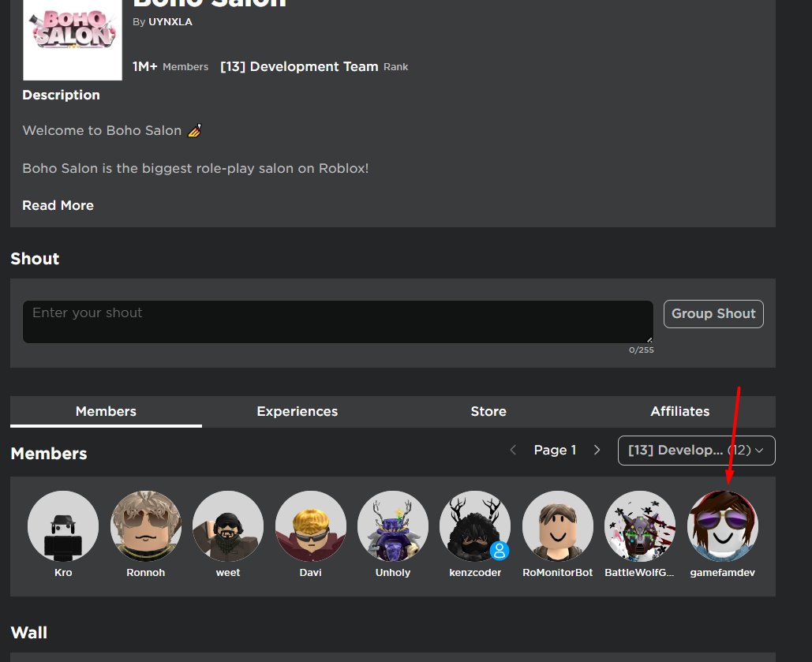Click the Boho Salon group logo
812x662 pixels.
pos(73,40)
